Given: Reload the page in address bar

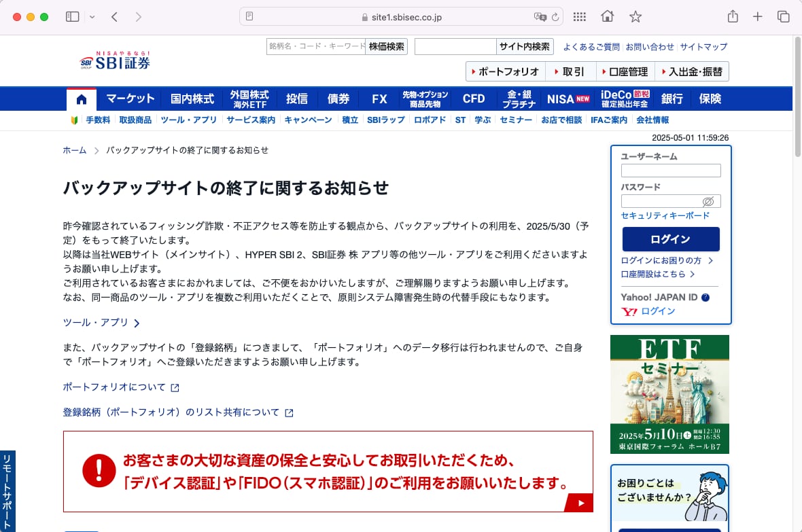Looking at the screenshot, I should click(556, 17).
